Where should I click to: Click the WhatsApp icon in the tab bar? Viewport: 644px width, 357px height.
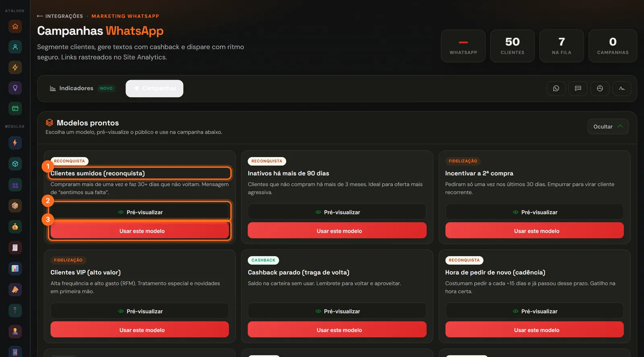(x=556, y=88)
